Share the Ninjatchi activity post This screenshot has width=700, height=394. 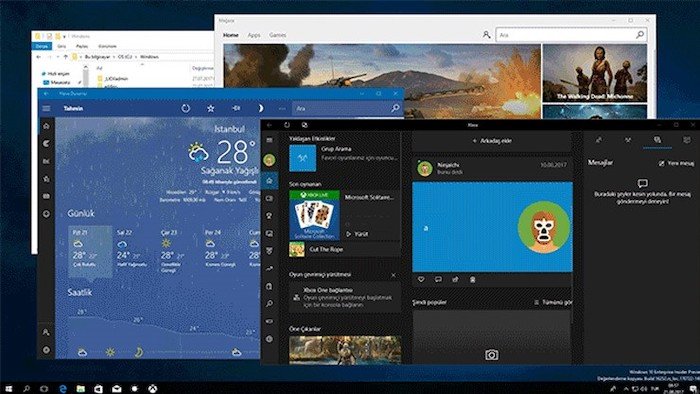point(455,279)
